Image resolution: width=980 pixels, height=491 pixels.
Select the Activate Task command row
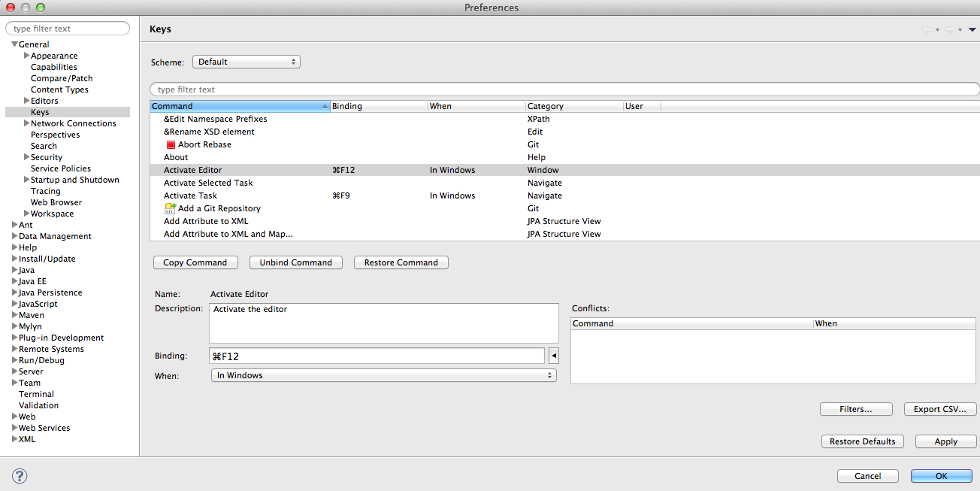click(190, 195)
